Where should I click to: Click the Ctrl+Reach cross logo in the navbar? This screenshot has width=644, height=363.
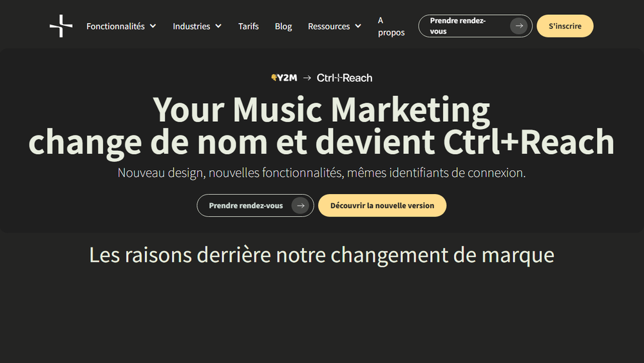[x=61, y=26]
